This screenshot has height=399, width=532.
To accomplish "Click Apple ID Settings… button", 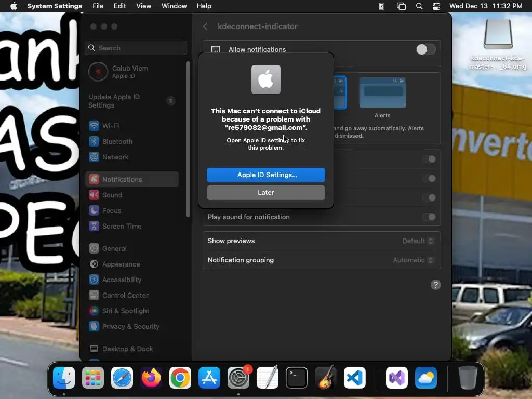I will tap(266, 175).
